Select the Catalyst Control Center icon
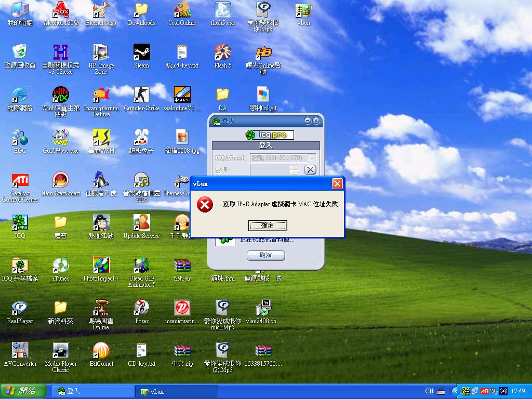The height and width of the screenshot is (399, 532). point(20,187)
